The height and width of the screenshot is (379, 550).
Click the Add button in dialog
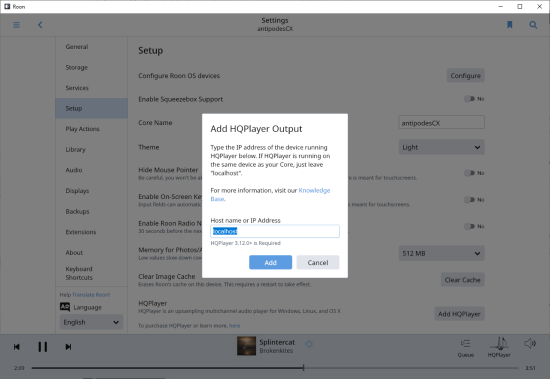pyautogui.click(x=270, y=262)
